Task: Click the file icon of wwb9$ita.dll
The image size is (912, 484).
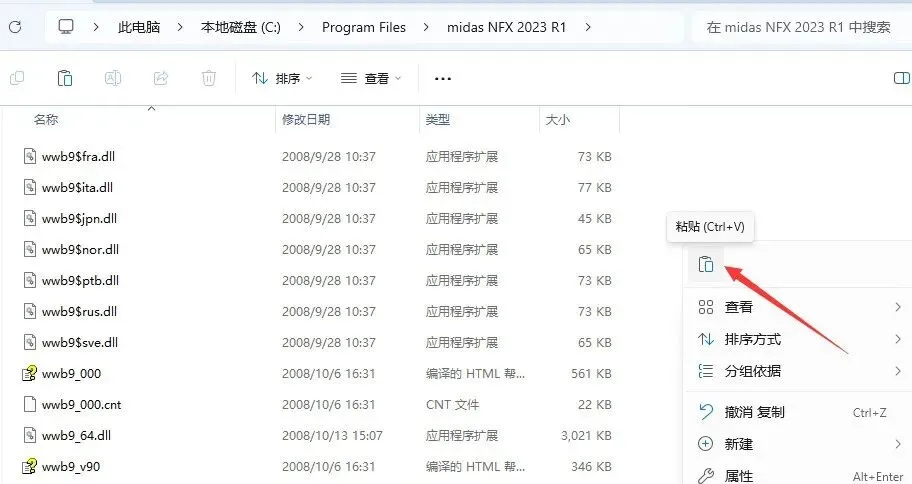Action: tap(30, 187)
